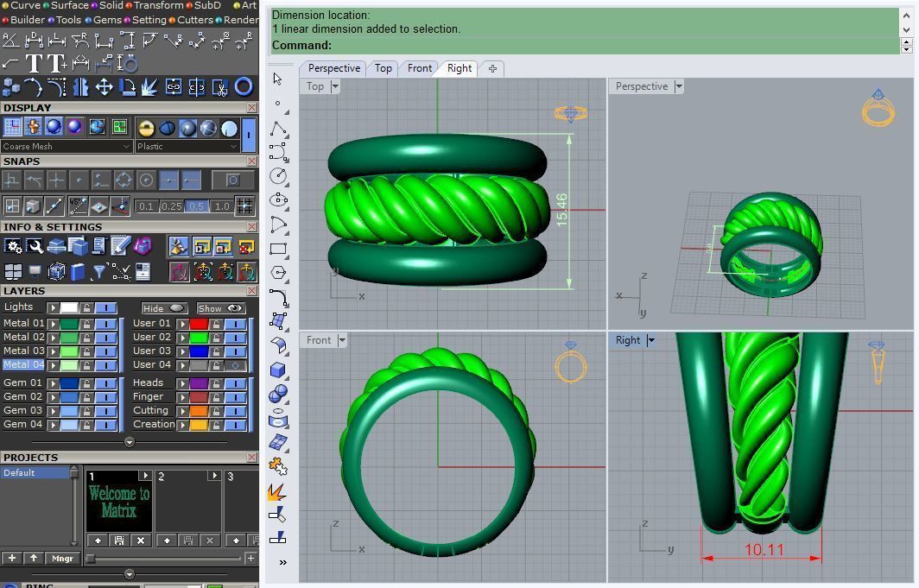This screenshot has width=919, height=588.
Task: Click the filter funnel icon
Action: (x=98, y=272)
